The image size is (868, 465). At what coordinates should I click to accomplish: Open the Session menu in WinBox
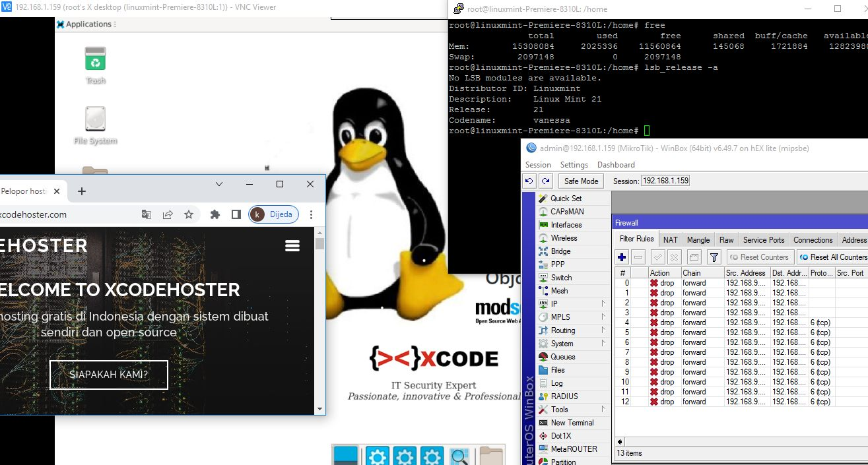point(538,165)
